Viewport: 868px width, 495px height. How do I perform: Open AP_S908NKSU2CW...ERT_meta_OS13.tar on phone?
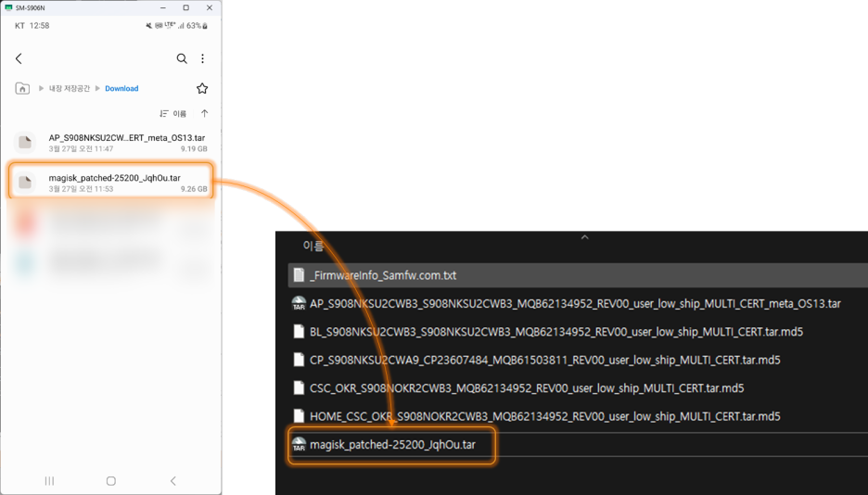pyautogui.click(x=110, y=143)
